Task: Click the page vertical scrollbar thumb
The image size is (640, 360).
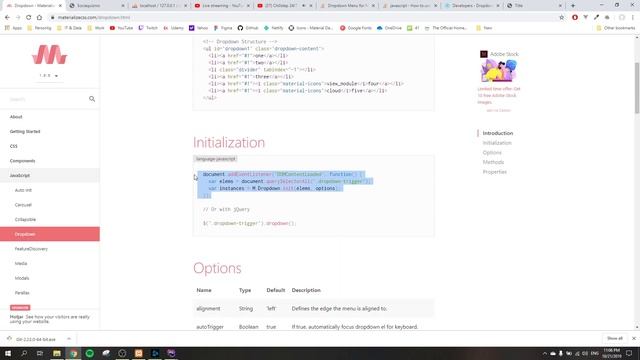Action: (x=637, y=88)
